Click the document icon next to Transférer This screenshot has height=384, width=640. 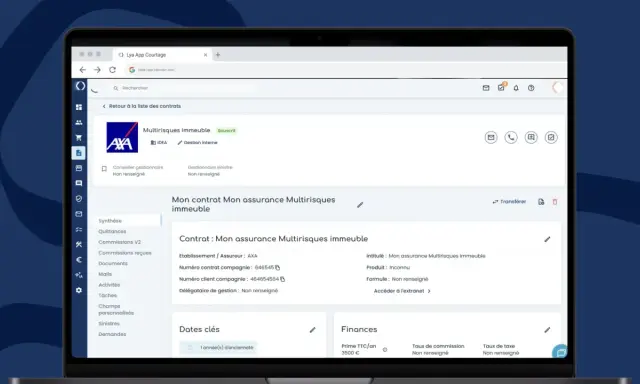click(541, 202)
